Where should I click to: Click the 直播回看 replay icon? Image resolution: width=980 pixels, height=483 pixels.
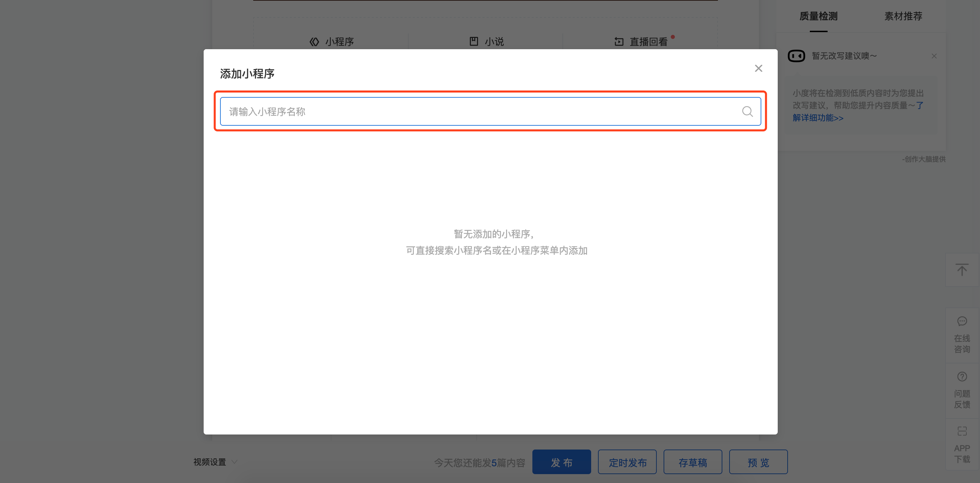pyautogui.click(x=619, y=41)
